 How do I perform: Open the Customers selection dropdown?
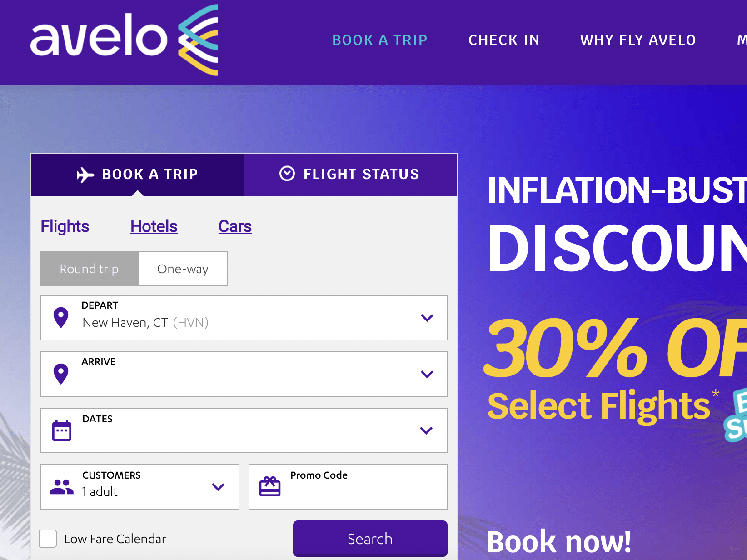218,486
